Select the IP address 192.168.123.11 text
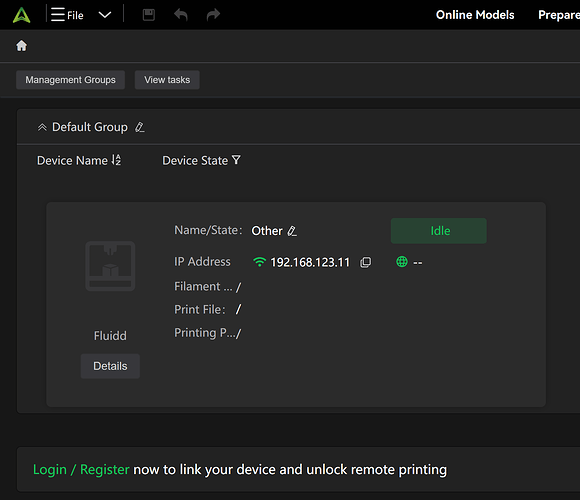The image size is (580, 500). (x=310, y=262)
